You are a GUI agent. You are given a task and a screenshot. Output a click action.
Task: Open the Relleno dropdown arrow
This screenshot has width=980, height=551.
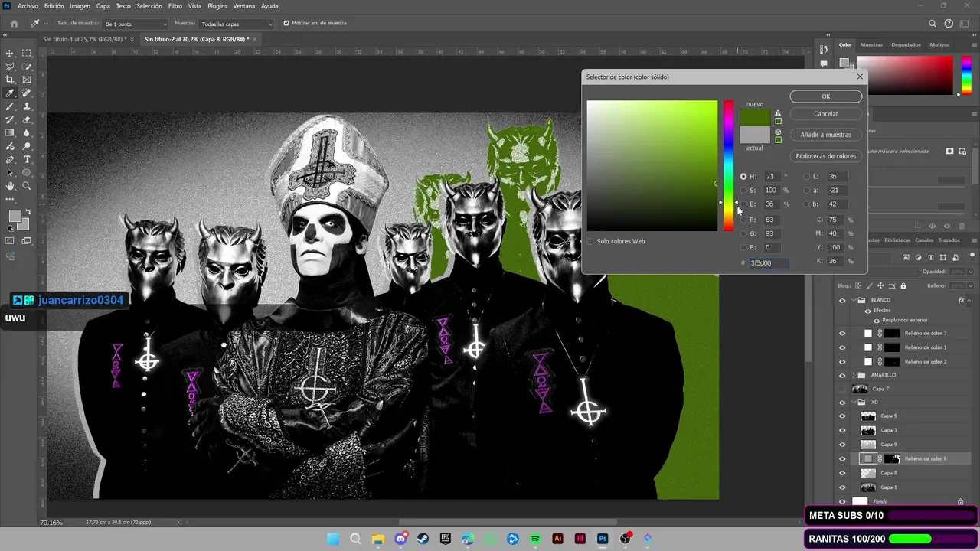point(969,285)
